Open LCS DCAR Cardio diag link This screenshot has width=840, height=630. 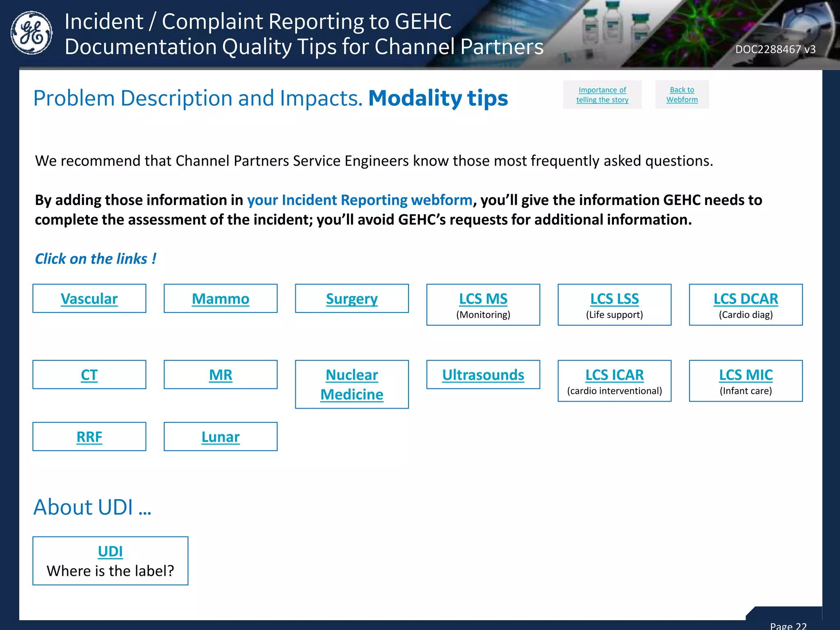745,299
